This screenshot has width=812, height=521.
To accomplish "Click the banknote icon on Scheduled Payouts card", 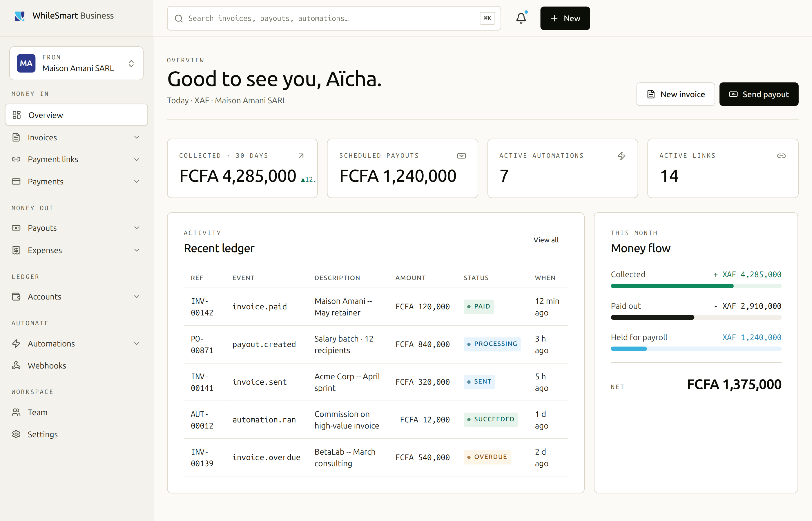I will (461, 156).
